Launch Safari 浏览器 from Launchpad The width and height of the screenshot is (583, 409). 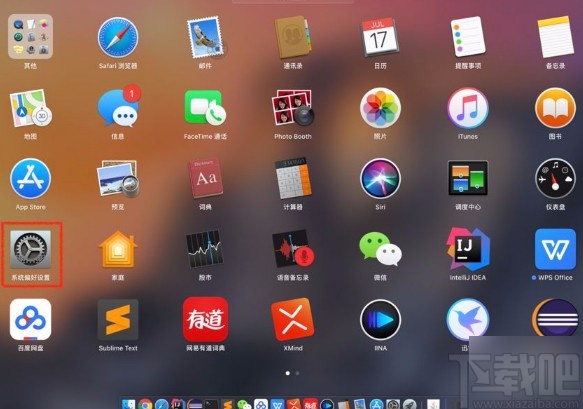(118, 37)
